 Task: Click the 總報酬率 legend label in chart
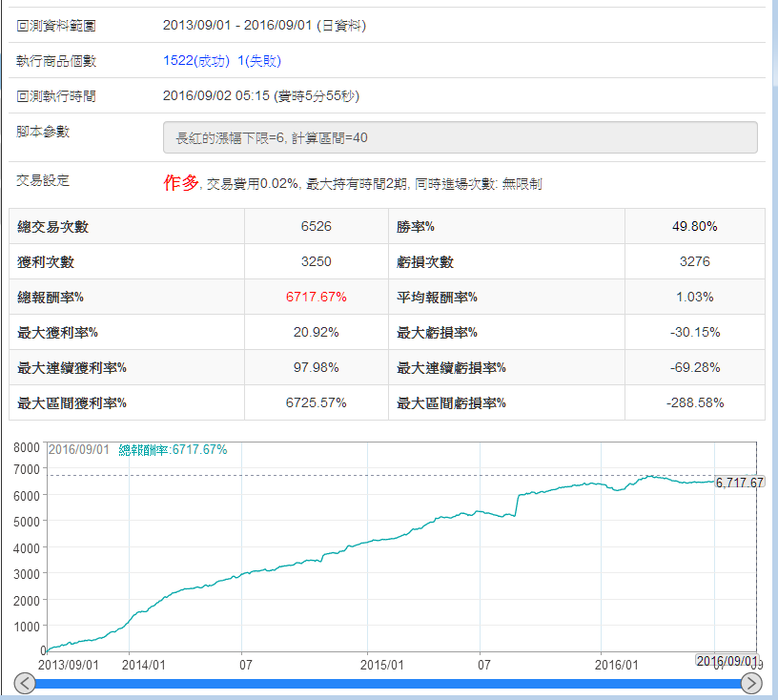point(173,450)
